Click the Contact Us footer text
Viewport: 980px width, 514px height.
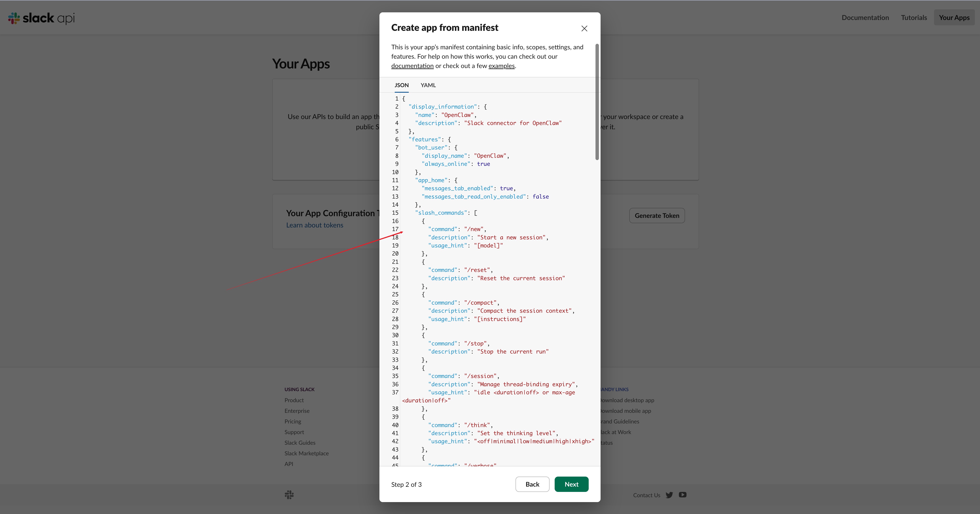[x=647, y=495]
